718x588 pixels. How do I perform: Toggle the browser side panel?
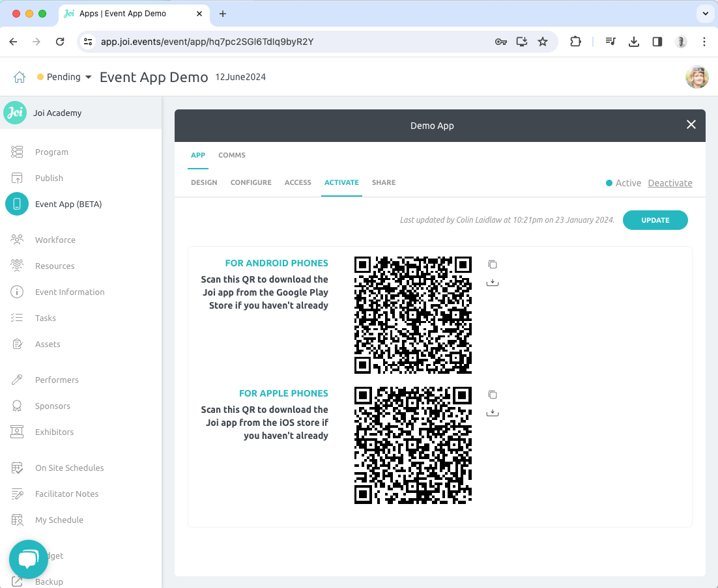click(x=657, y=42)
